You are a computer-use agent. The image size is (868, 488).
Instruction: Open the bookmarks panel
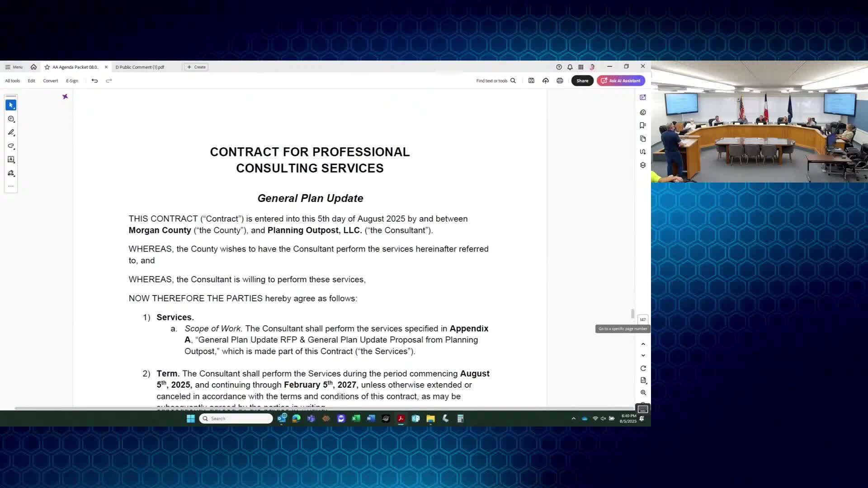pos(642,125)
